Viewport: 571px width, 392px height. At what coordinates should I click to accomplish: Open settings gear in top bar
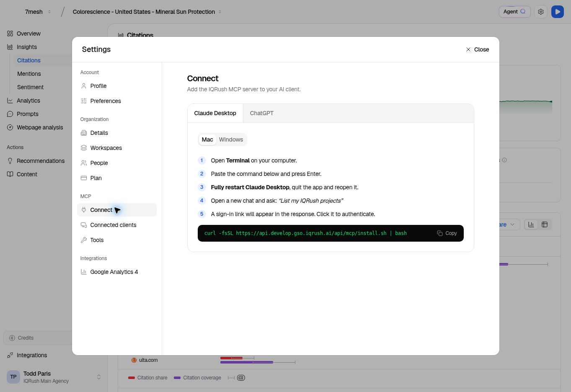click(541, 12)
